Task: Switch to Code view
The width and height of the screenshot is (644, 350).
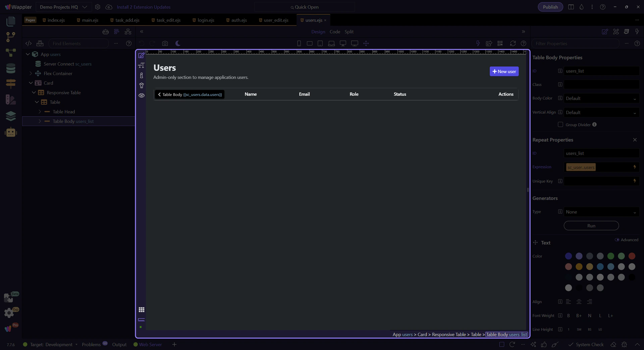Action: [334, 32]
